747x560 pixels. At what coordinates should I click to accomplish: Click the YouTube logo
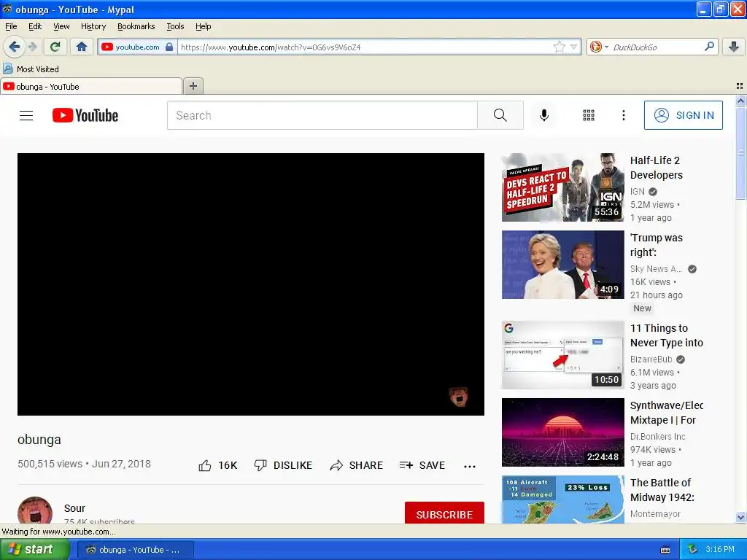[85, 115]
